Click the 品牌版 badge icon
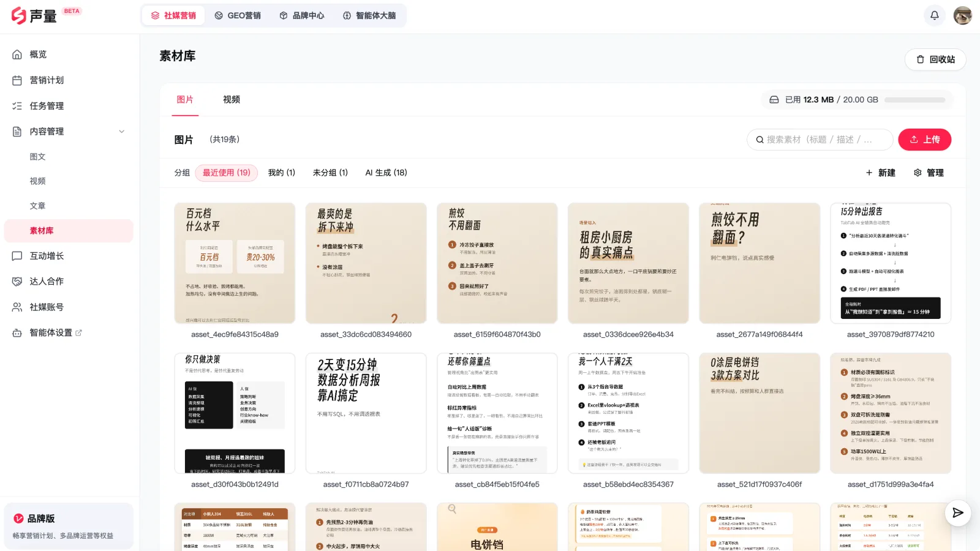The image size is (980, 551). pyautogui.click(x=19, y=519)
